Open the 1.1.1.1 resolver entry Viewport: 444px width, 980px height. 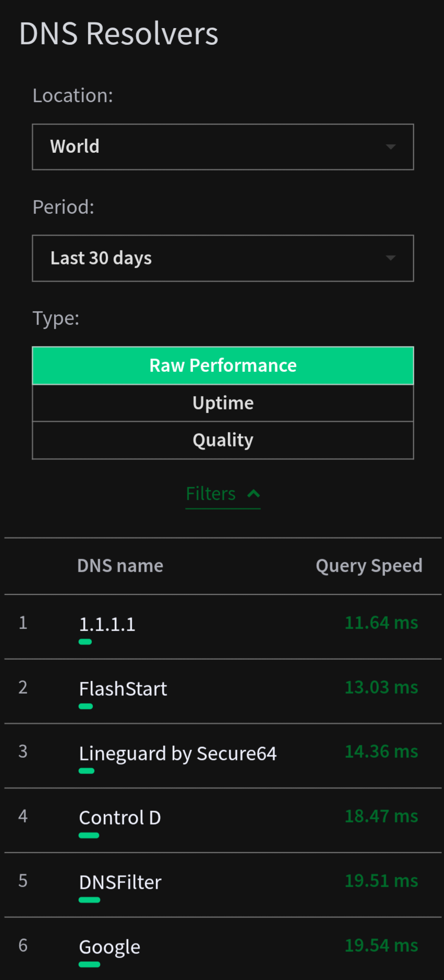pyautogui.click(x=107, y=624)
